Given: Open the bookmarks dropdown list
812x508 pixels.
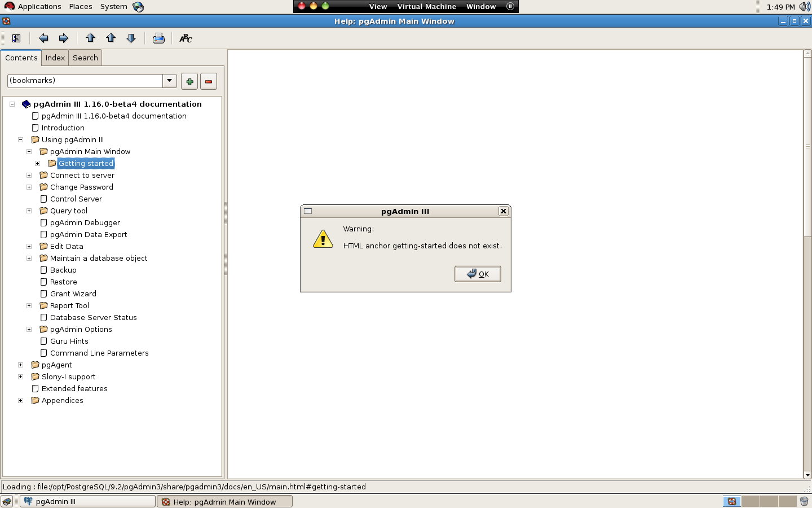Looking at the screenshot, I should [x=170, y=81].
